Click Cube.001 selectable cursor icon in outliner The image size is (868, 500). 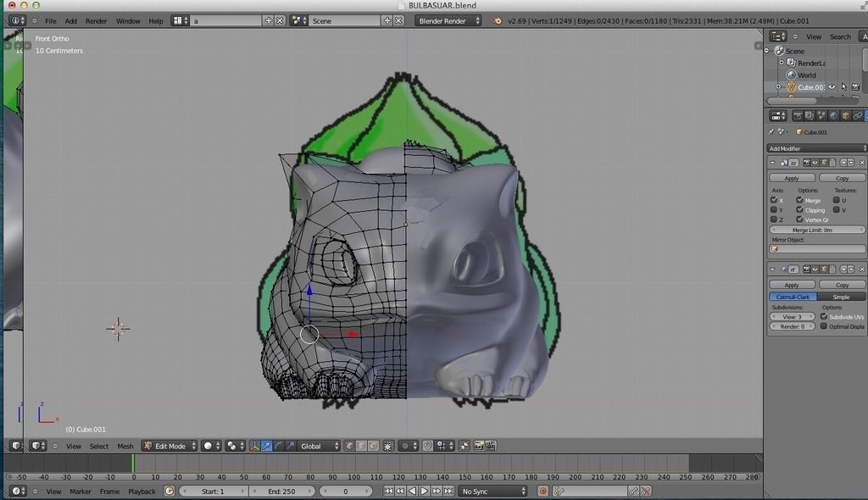click(x=843, y=87)
